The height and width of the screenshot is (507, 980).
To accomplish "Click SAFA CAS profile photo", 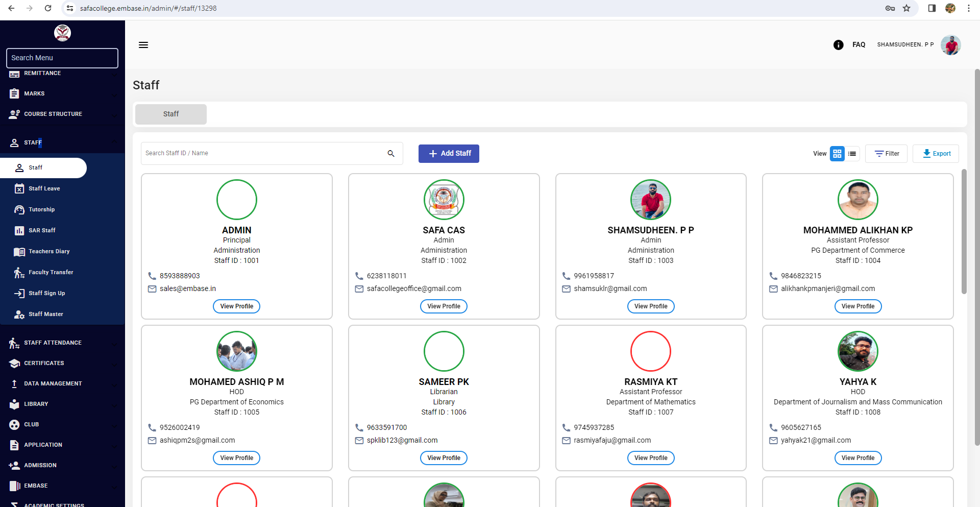I will point(444,200).
